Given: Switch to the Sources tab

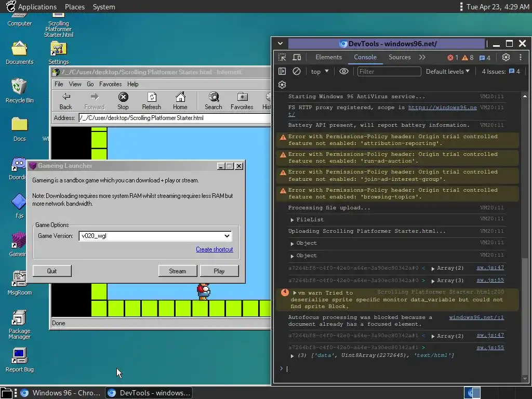Looking at the screenshot, I should pos(400,57).
